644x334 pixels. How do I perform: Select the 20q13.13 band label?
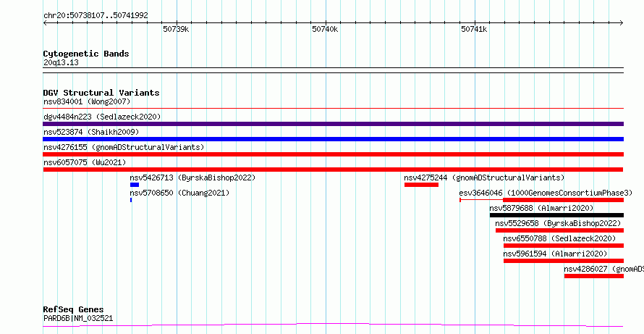pos(61,63)
